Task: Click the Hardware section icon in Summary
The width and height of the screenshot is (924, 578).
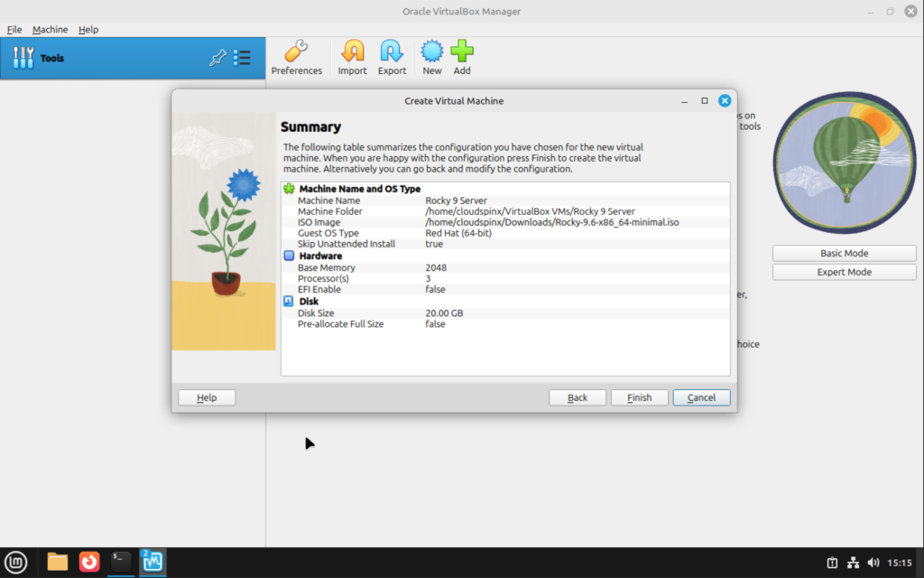Action: point(289,256)
